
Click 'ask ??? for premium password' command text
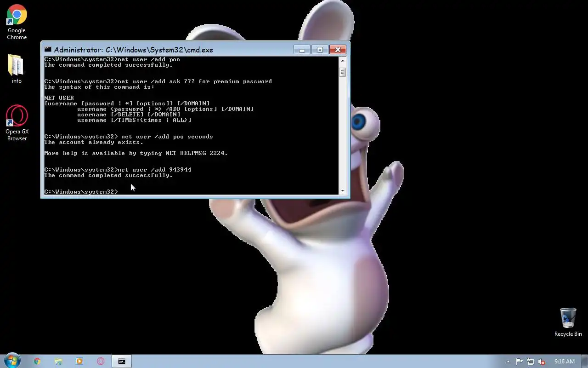pyautogui.click(x=220, y=81)
